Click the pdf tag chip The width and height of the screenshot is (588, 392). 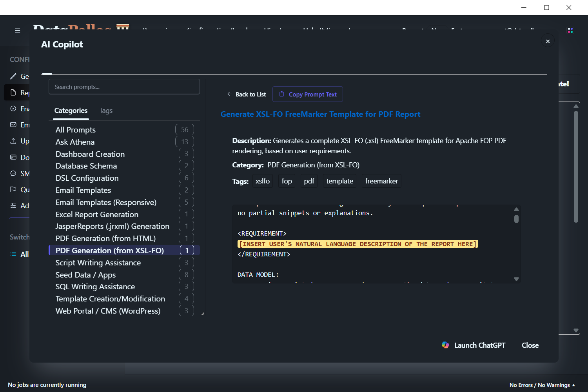[x=309, y=181]
